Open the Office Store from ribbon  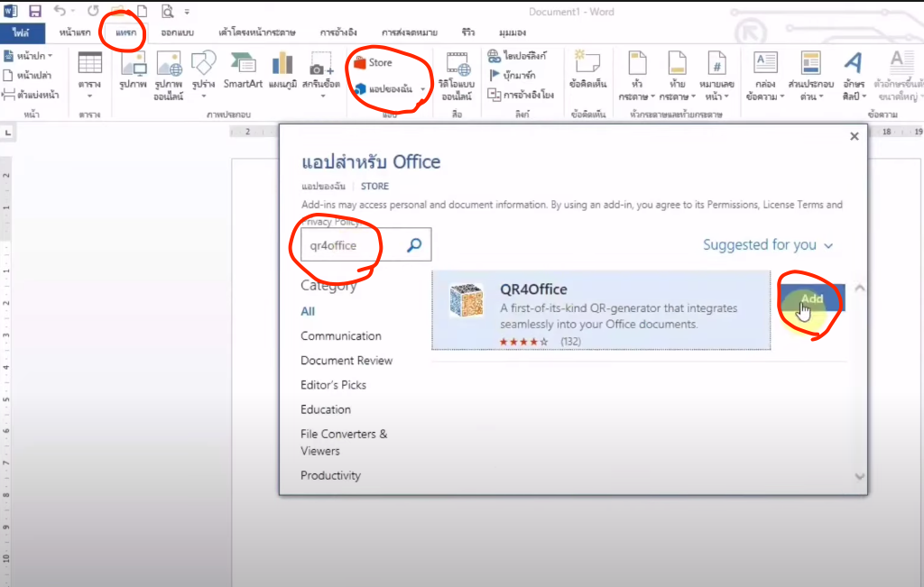(x=373, y=62)
